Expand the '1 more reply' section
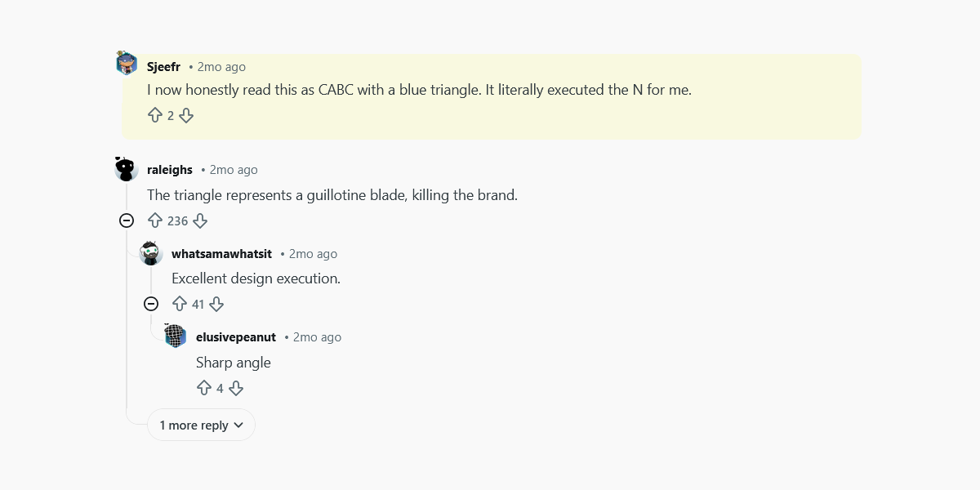 pos(194,425)
